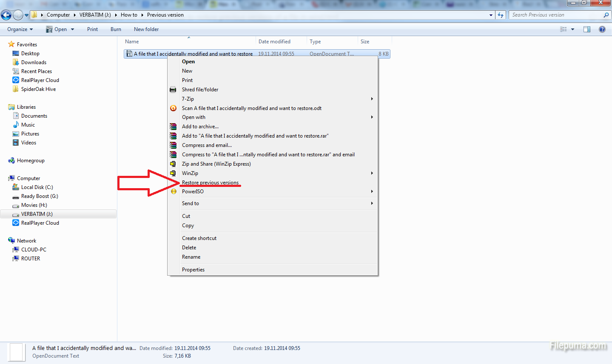Expand the Open button dropdown arrow
This screenshot has height=364, width=612.
72,29
